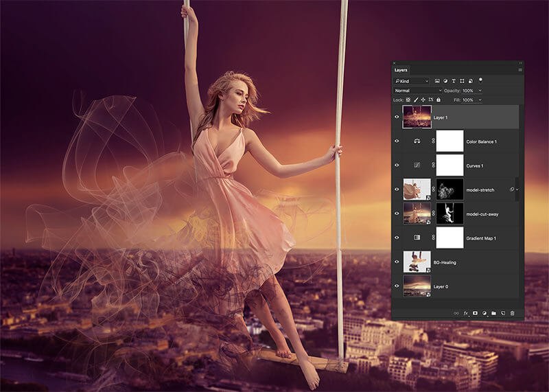This screenshot has width=549, height=392.
Task: Open the Kind filter dropdown
Action: click(x=412, y=81)
